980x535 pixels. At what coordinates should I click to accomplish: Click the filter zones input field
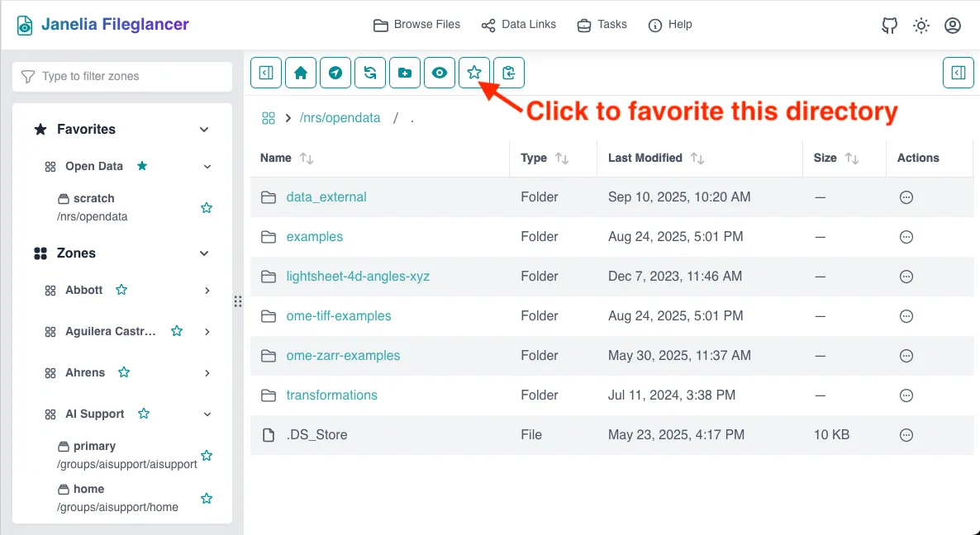[x=122, y=77]
